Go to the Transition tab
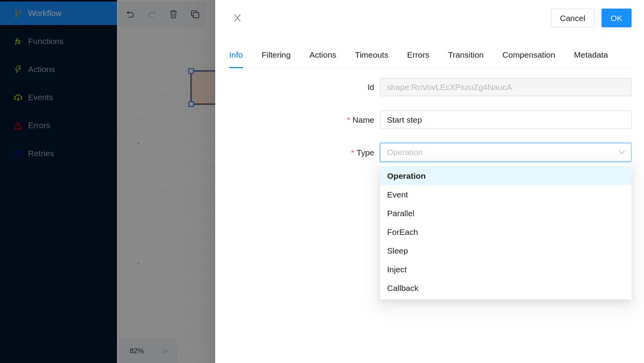The width and height of the screenshot is (644, 363). [x=466, y=55]
